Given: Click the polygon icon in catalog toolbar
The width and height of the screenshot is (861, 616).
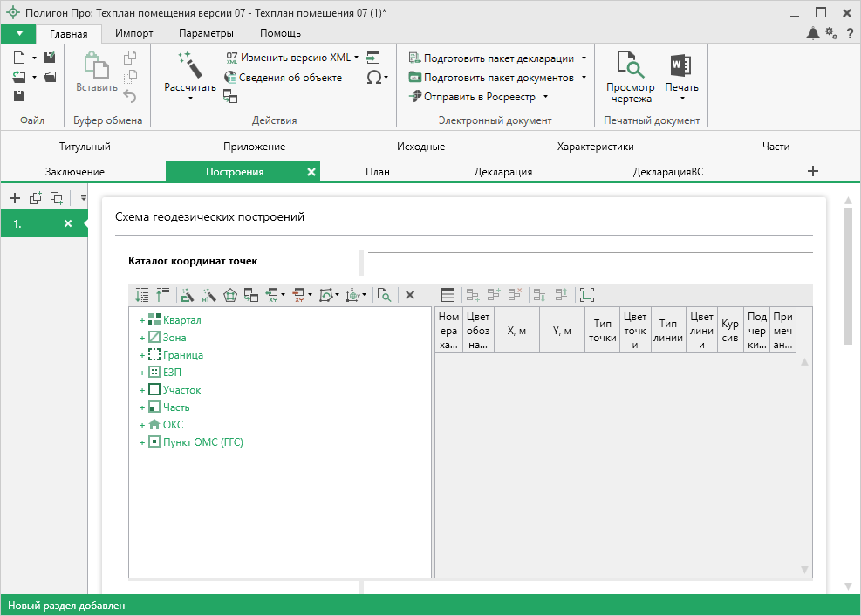Looking at the screenshot, I should (230, 296).
